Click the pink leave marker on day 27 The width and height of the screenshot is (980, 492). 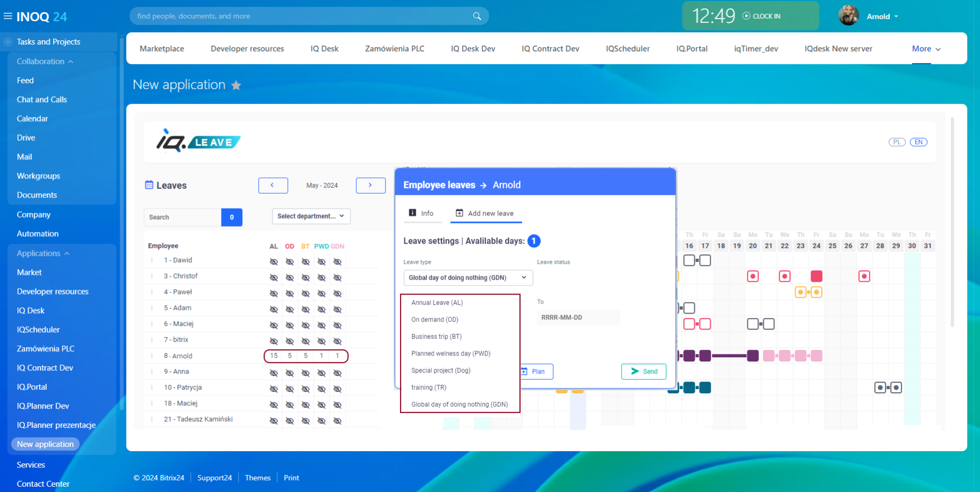click(864, 276)
